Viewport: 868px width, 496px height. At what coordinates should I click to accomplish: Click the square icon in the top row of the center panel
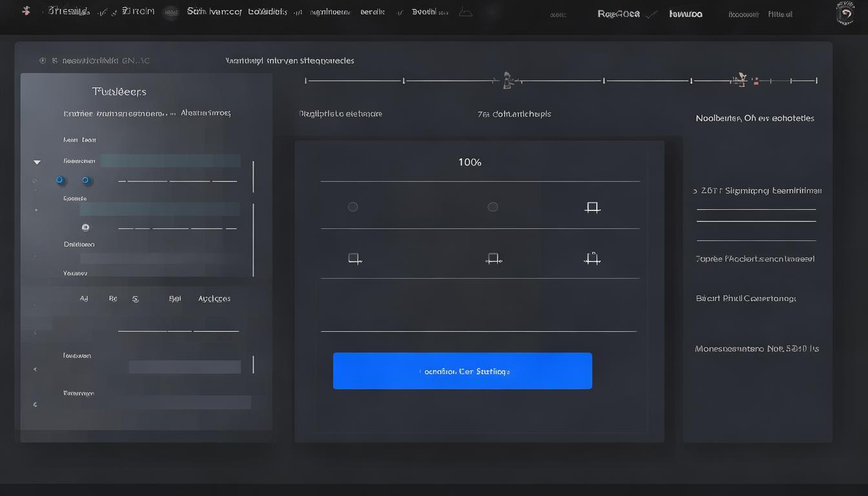(592, 207)
